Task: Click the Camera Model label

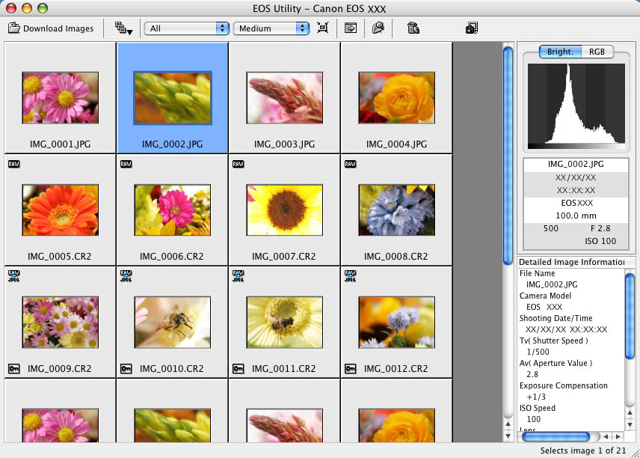Action: [x=545, y=296]
